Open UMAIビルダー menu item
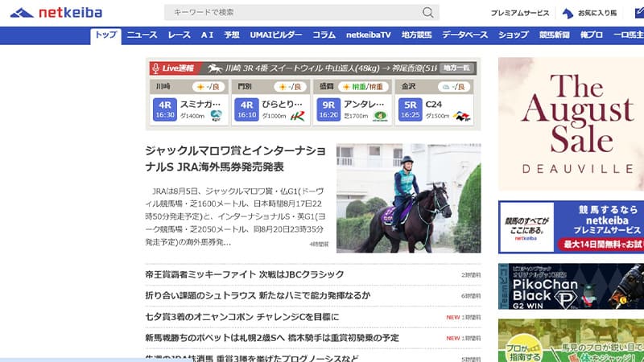 (276, 35)
